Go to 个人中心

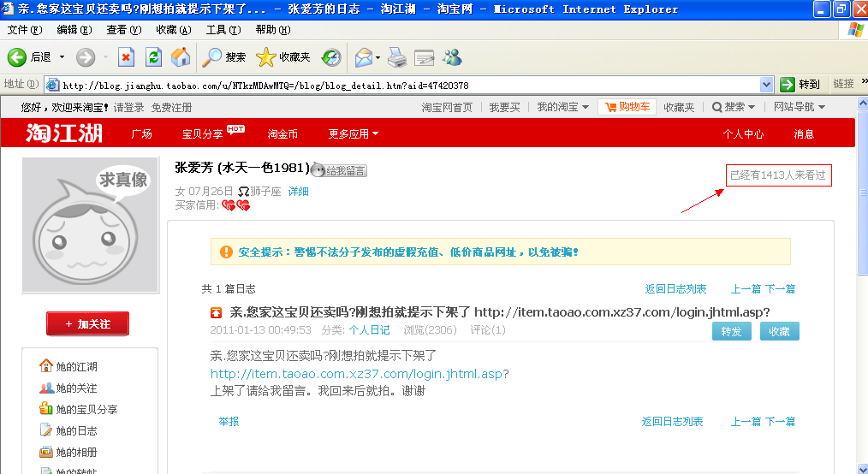tap(743, 133)
